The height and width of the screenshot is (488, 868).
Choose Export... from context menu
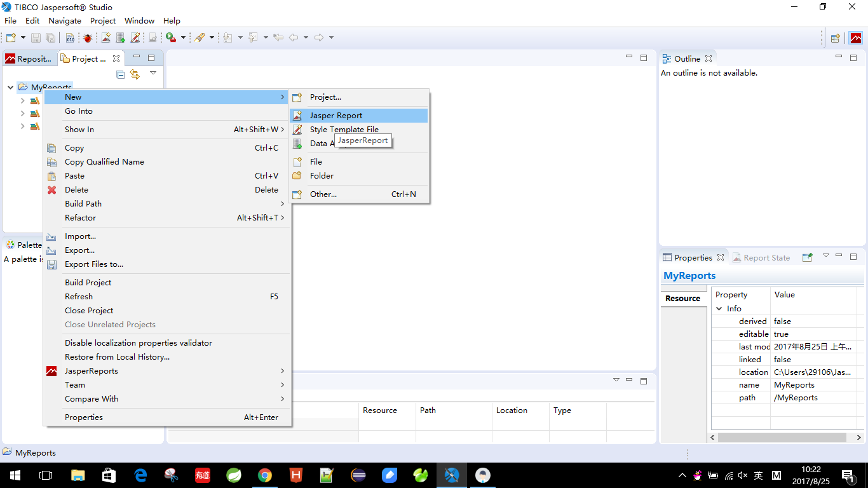pos(167,250)
